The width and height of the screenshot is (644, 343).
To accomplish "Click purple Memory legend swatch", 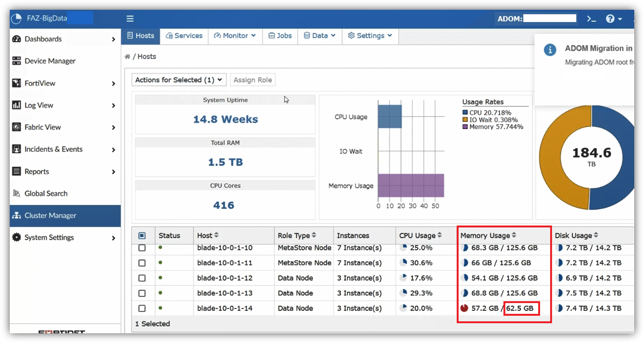I will tap(465, 127).
